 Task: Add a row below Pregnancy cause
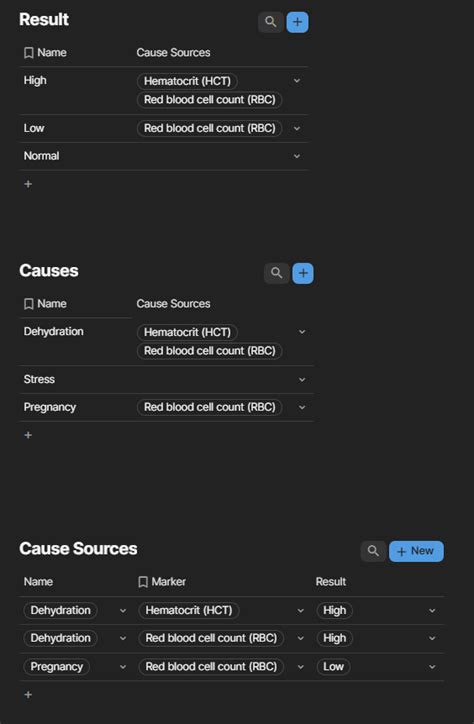[x=28, y=435]
